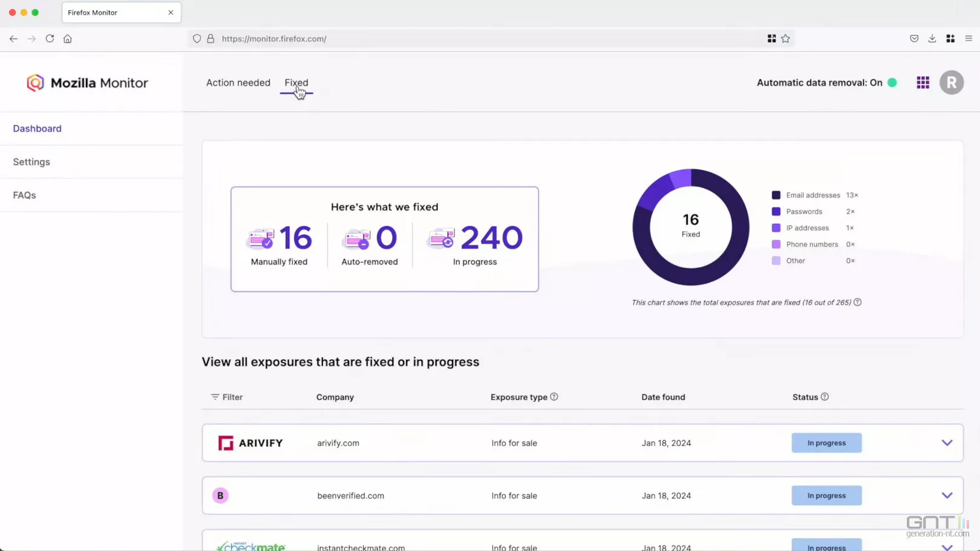Close the Firefox Monitor tab
The image size is (980, 551).
[171, 13]
